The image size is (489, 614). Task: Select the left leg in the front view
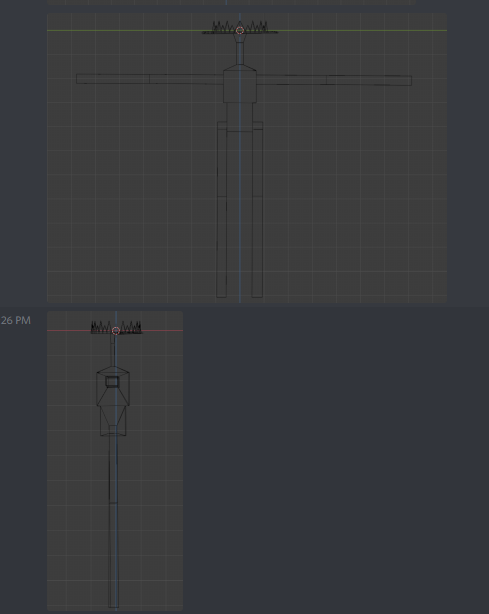[222, 209]
